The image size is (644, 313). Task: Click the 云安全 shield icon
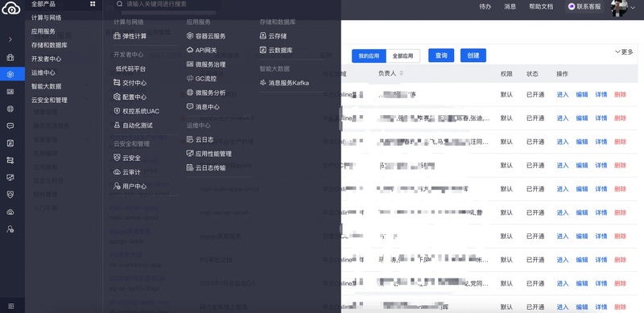coord(117,158)
